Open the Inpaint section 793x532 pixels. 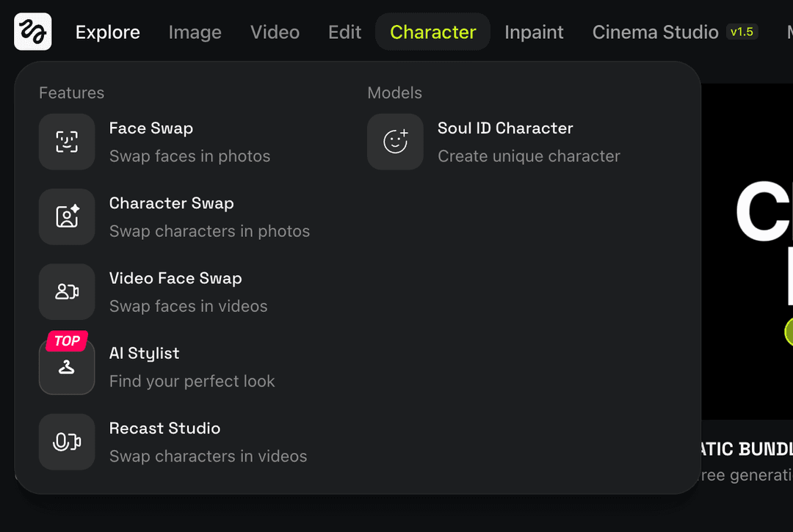(x=534, y=32)
